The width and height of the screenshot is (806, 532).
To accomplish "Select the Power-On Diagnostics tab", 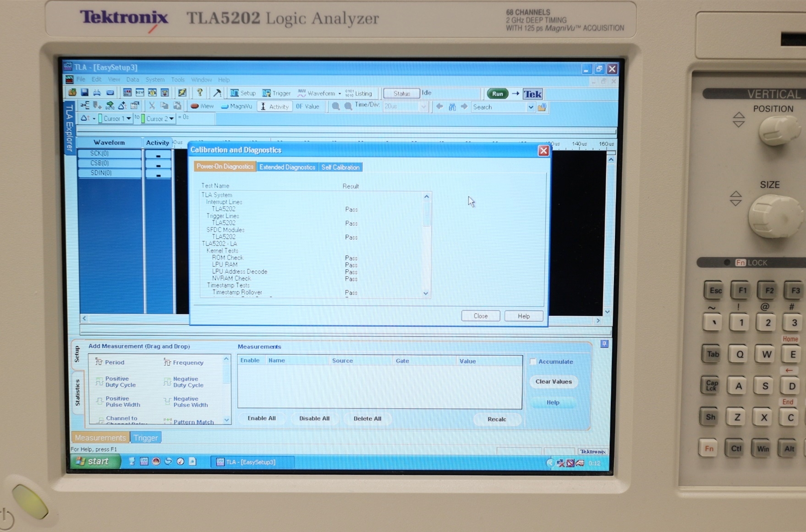I will 225,167.
